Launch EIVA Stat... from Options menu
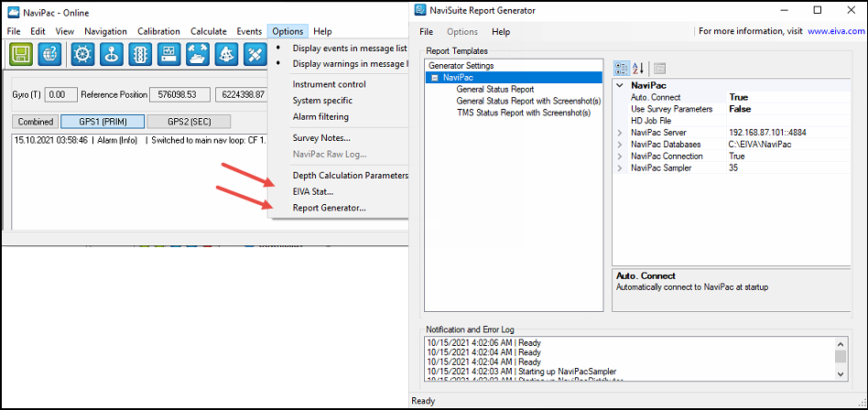868x410 pixels. point(313,191)
